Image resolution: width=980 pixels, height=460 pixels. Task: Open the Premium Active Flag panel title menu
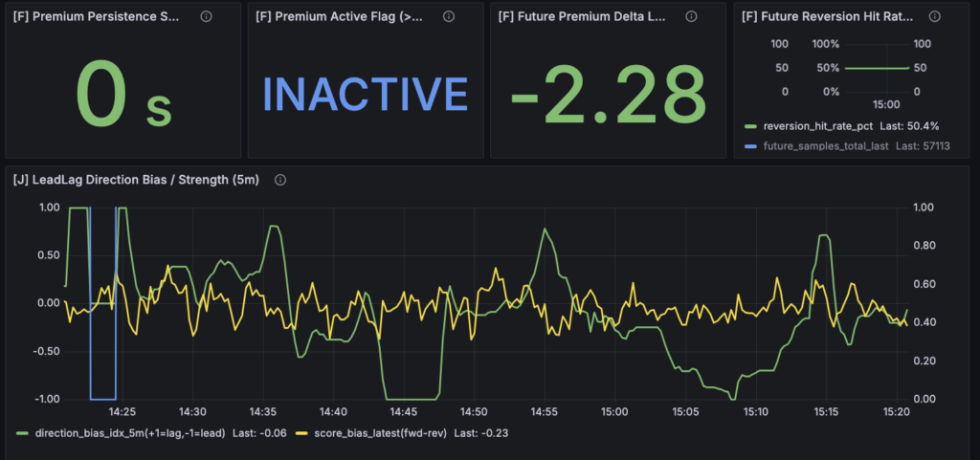click(x=343, y=16)
